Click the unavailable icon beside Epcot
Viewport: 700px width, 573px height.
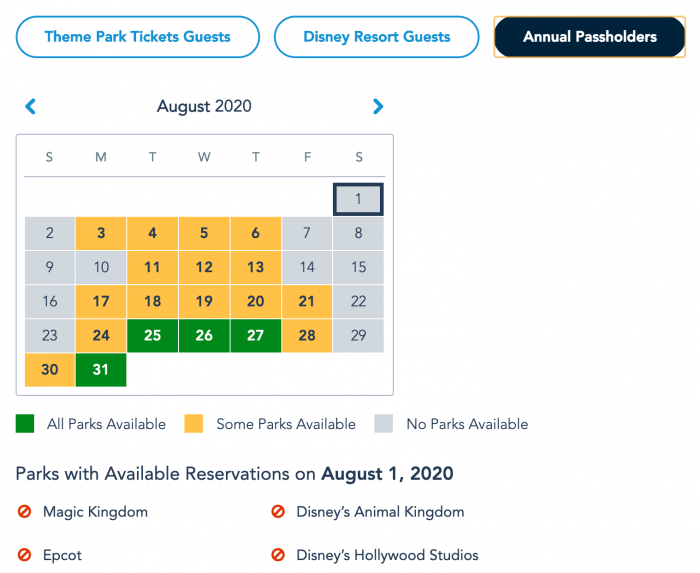coord(25,555)
